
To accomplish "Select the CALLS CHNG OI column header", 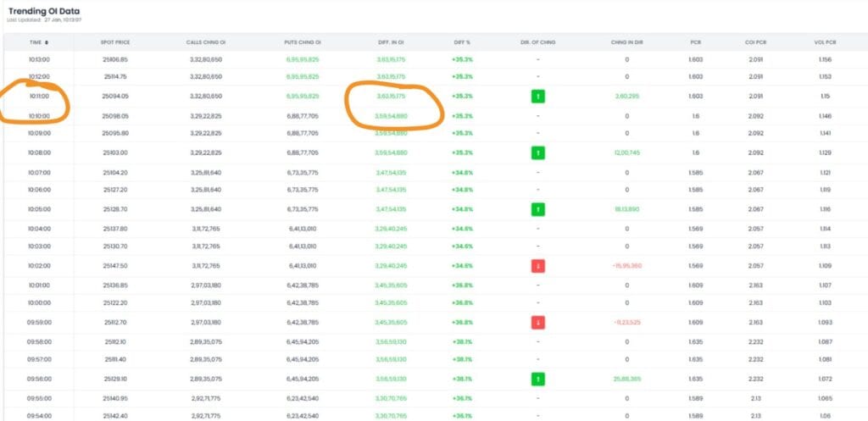I will 205,42.
